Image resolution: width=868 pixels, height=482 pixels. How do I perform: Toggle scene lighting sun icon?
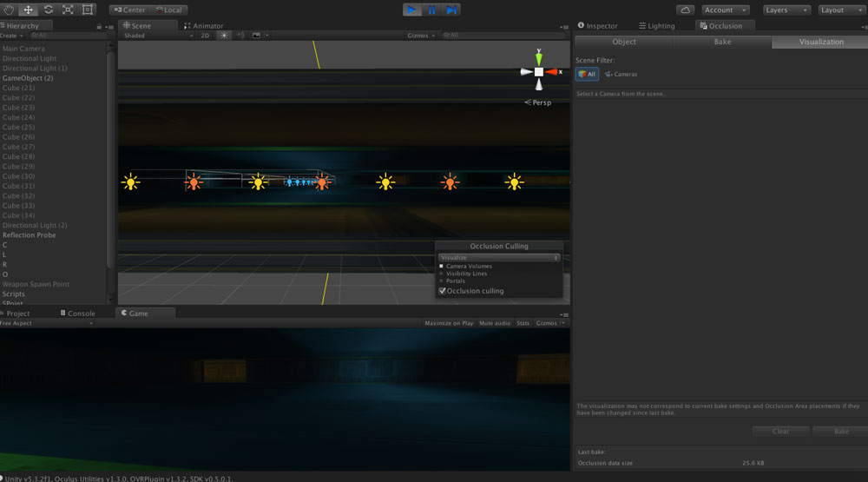(225, 36)
